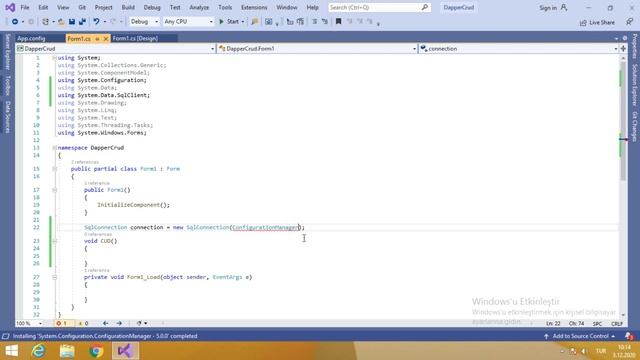Open the Project menu

(x=103, y=7)
